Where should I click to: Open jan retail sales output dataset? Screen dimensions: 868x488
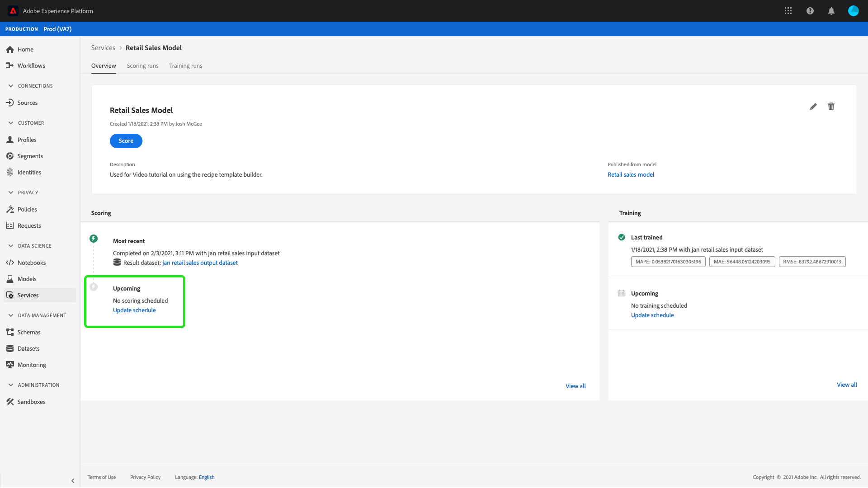200,263
